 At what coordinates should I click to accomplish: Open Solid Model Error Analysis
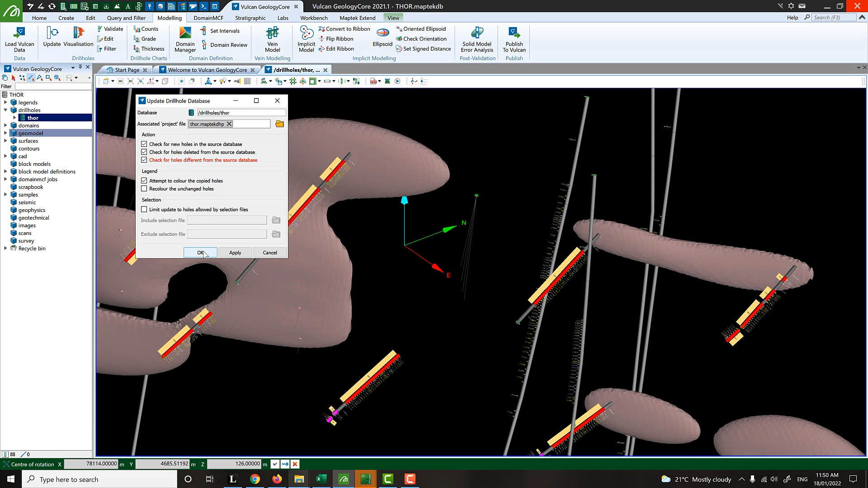tap(477, 39)
